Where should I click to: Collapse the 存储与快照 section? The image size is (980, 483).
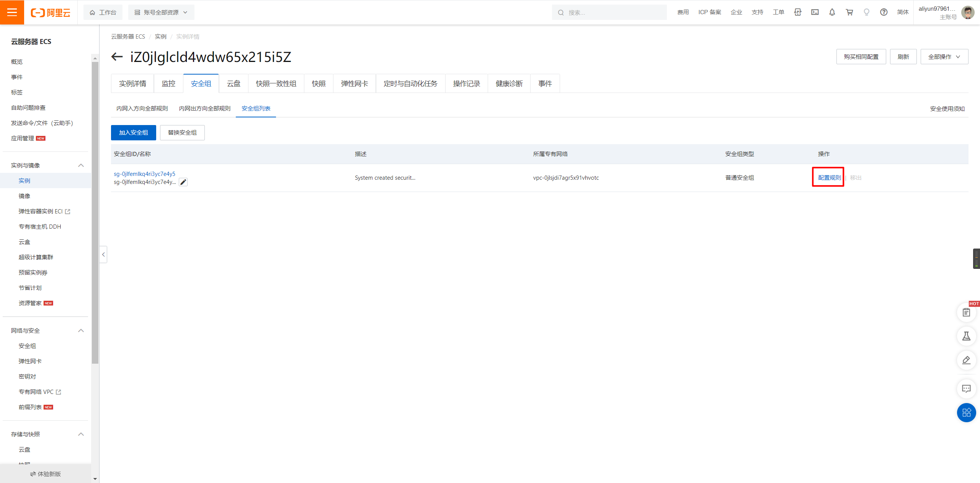[81, 434]
